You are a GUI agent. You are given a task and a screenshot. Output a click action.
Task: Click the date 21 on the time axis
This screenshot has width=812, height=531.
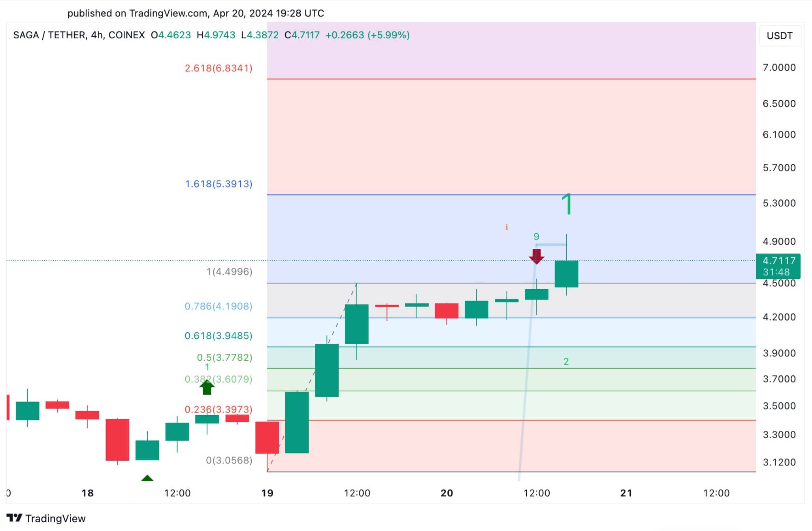click(626, 493)
